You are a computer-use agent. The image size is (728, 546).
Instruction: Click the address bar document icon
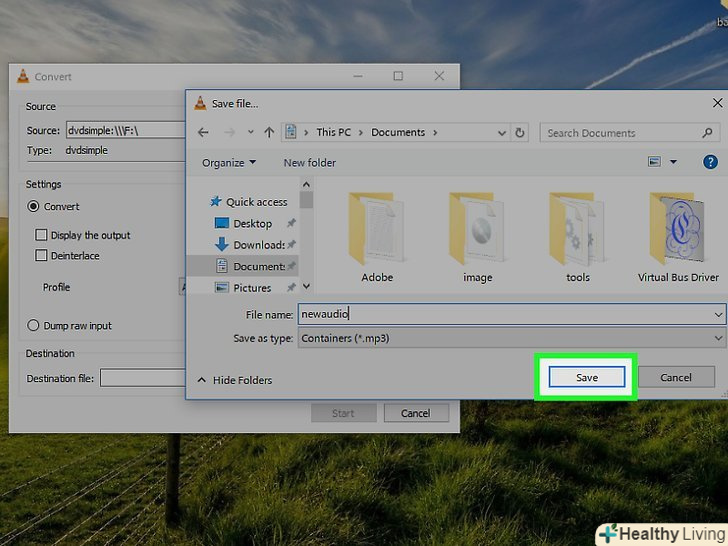coord(291,132)
